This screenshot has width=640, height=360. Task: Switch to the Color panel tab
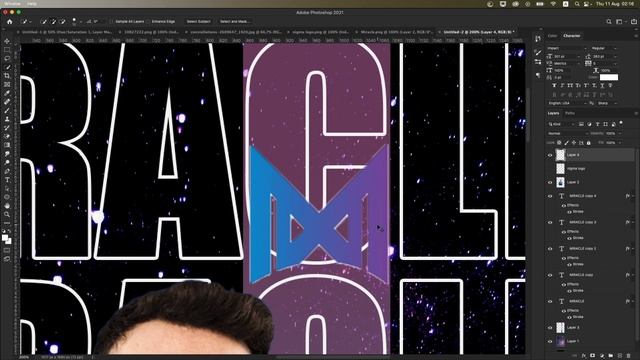point(552,36)
